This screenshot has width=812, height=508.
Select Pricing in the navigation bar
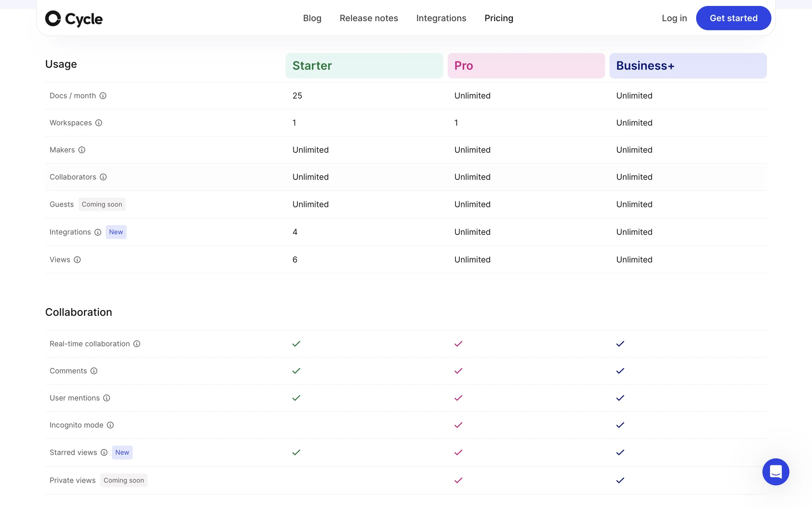click(499, 18)
